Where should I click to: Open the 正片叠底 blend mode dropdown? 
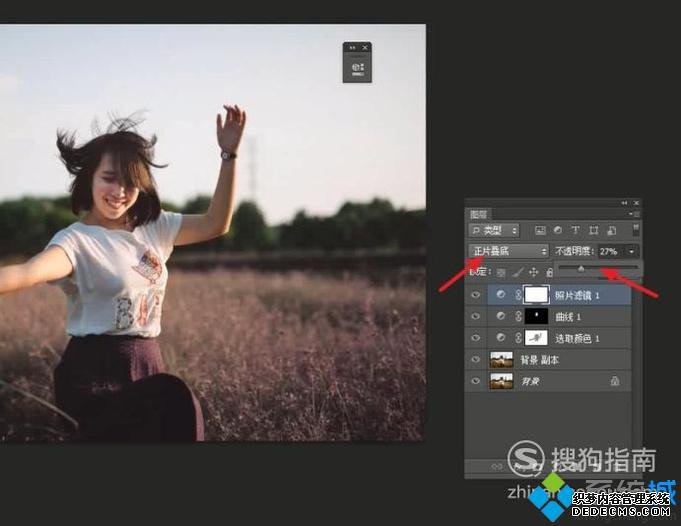point(509,251)
